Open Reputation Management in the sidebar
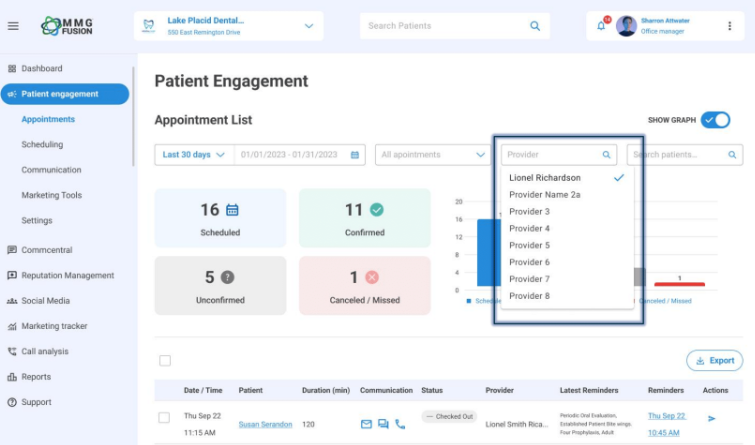 coord(68,275)
